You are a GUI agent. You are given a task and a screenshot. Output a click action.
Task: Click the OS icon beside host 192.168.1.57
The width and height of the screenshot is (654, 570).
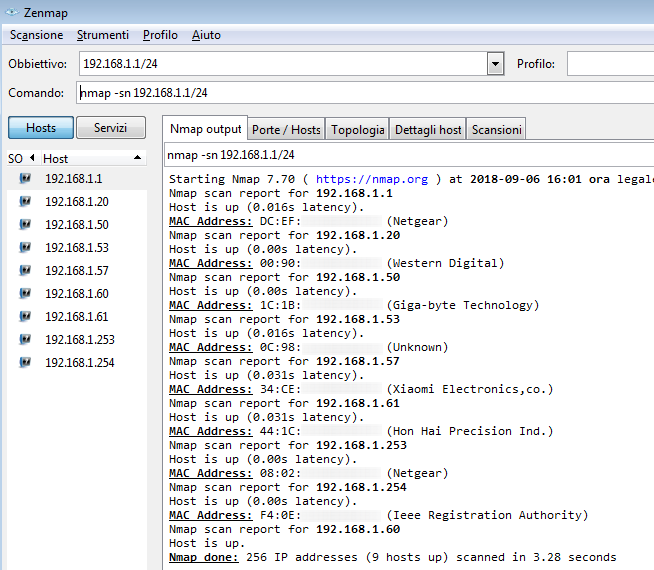click(x=25, y=270)
